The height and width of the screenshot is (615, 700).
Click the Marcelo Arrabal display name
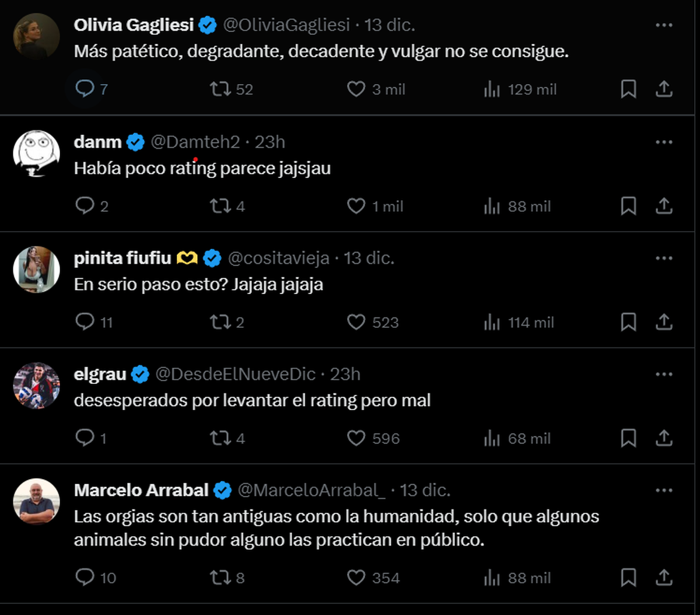(141, 490)
